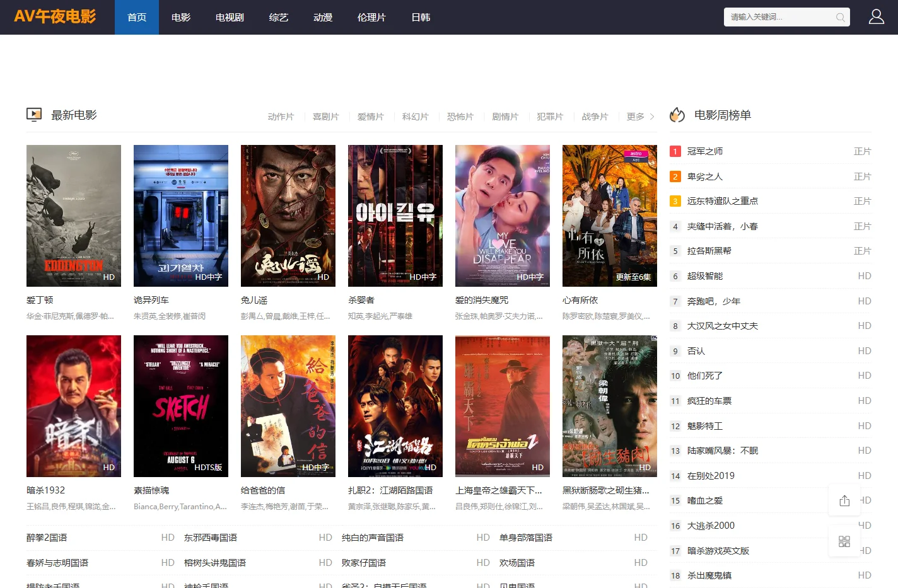Viewport: 898px width, 588px height.
Task: Open the 首页 navigation tab
Action: 137,17
